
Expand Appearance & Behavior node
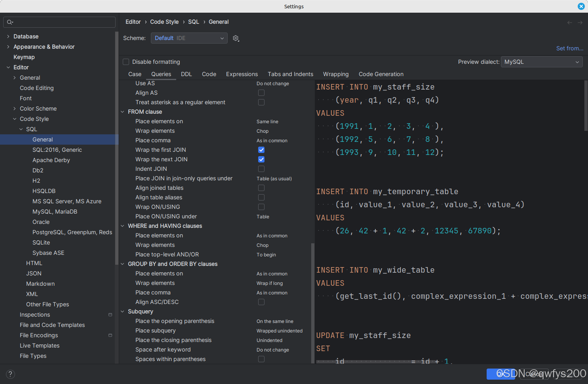click(8, 47)
